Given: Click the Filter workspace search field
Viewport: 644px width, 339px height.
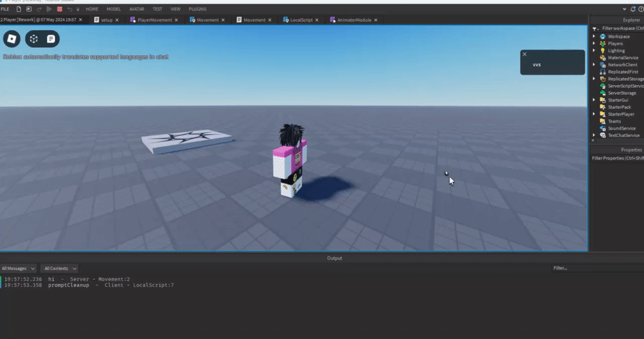Looking at the screenshot, I should click(x=622, y=28).
